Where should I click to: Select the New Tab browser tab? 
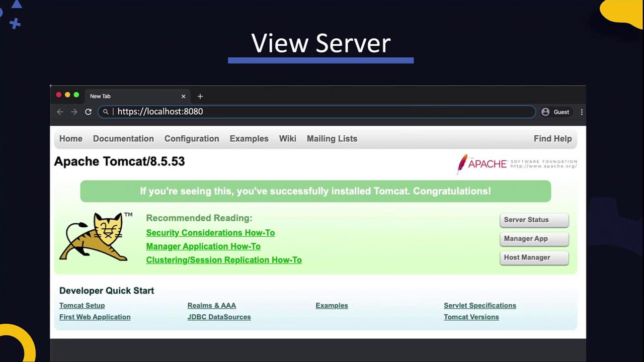(137, 96)
